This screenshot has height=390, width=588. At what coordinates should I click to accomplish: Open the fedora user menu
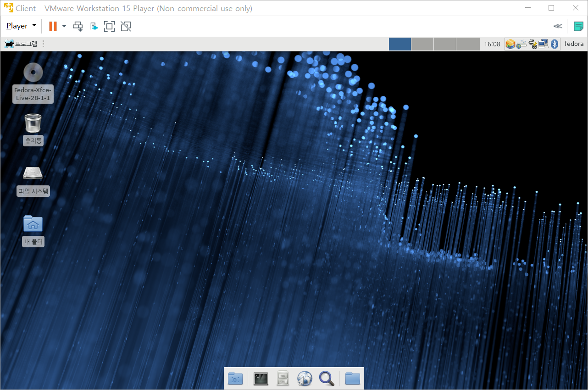pos(574,44)
